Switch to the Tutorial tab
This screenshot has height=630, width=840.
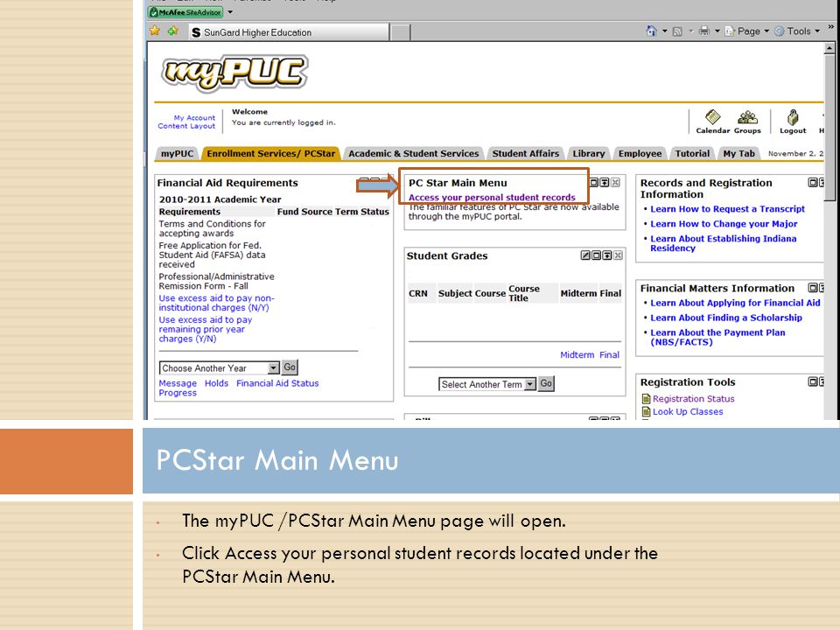click(x=692, y=154)
